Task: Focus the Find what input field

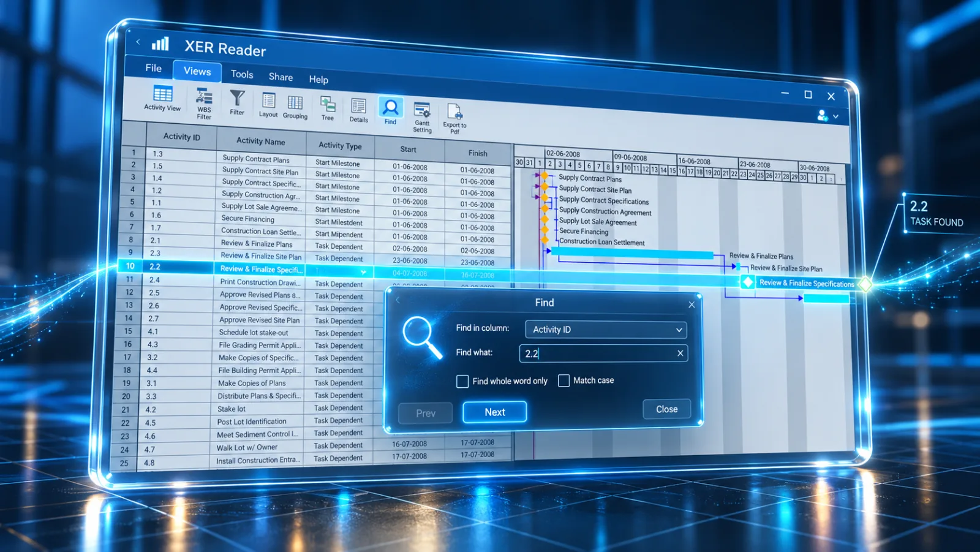Action: [603, 354]
